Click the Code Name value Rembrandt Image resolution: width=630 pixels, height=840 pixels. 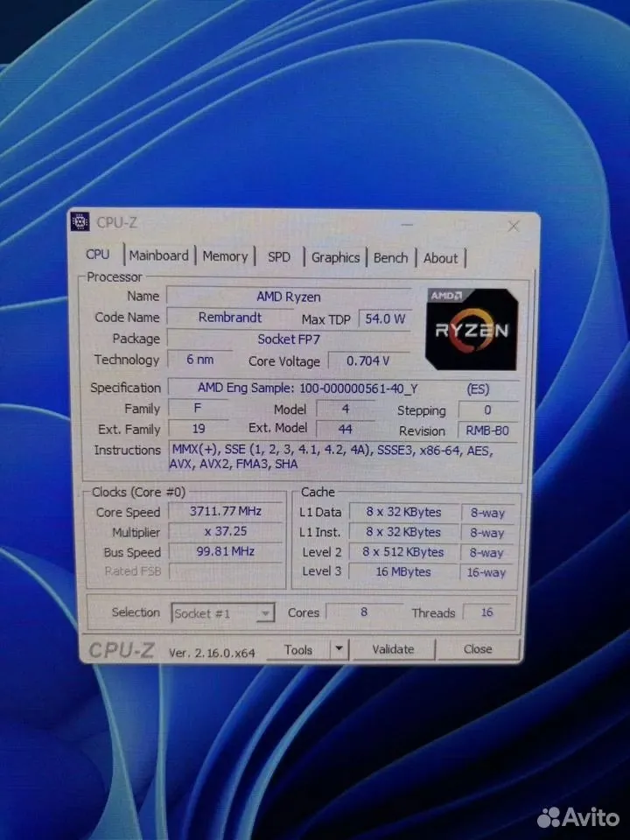[230, 317]
